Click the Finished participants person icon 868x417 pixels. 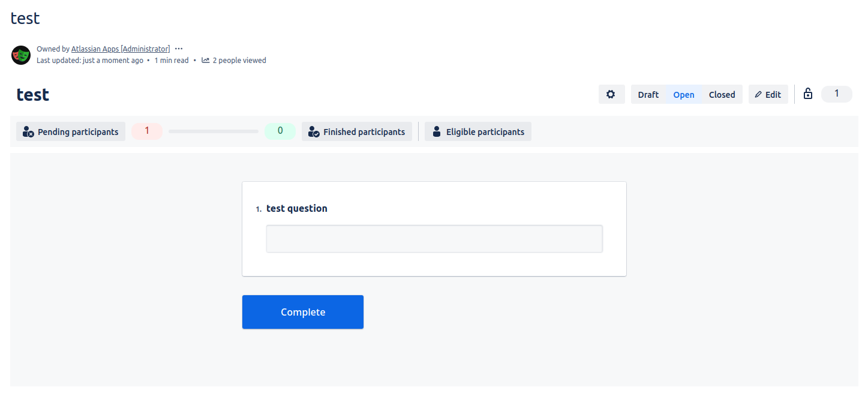pyautogui.click(x=314, y=132)
